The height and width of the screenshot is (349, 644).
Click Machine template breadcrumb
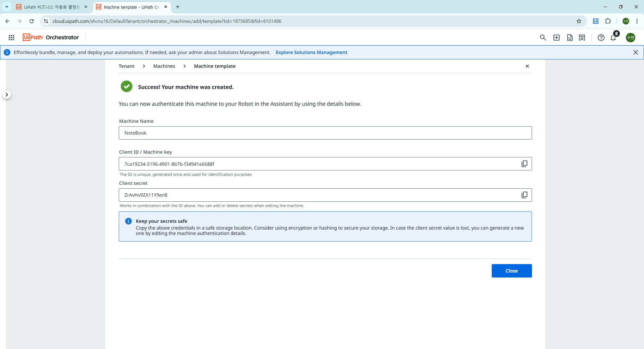pos(215,66)
